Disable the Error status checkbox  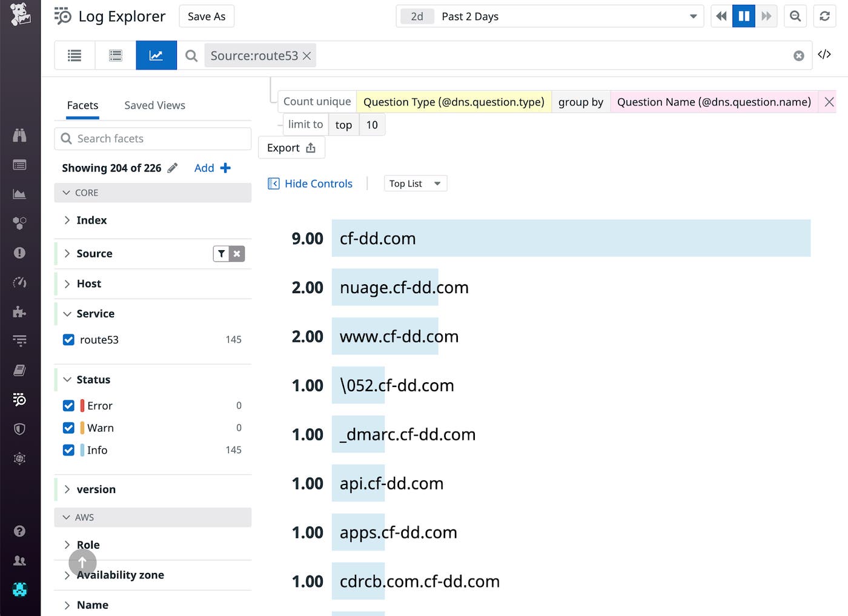pos(68,405)
